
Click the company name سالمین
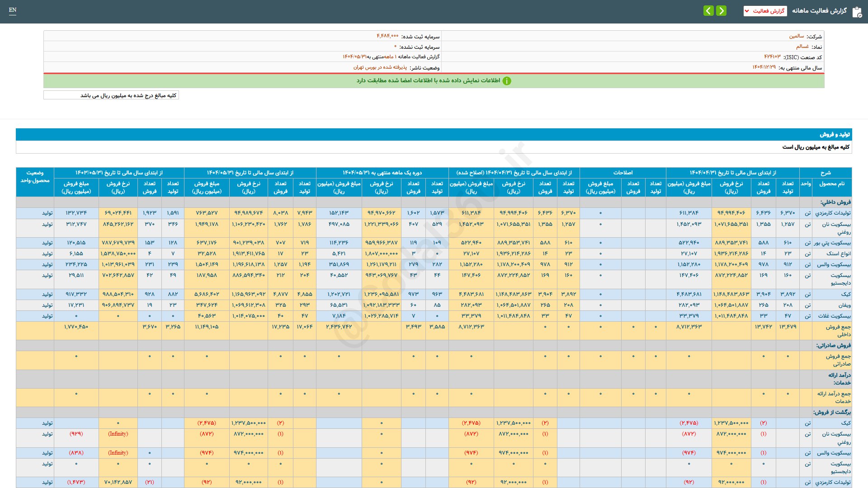click(797, 36)
